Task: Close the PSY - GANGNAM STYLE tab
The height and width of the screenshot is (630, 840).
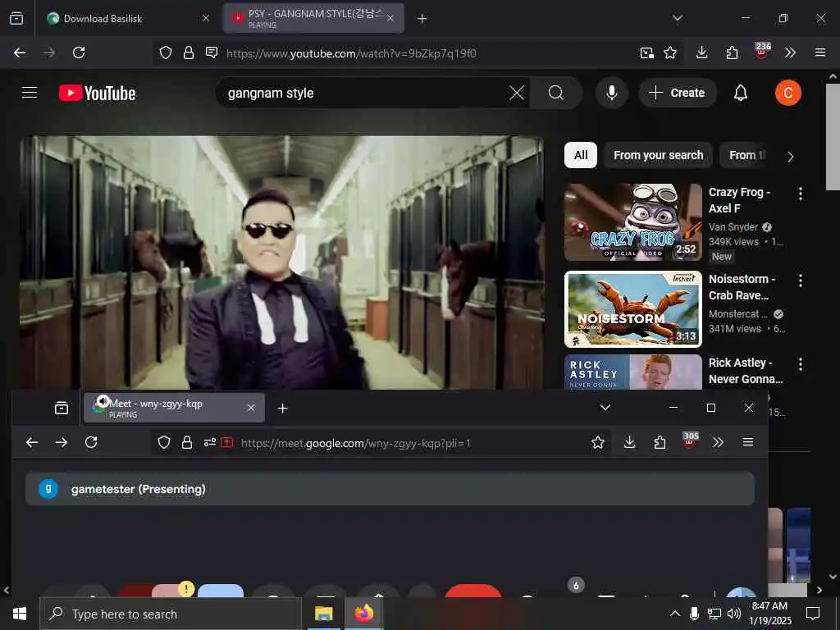Action: [x=390, y=18]
